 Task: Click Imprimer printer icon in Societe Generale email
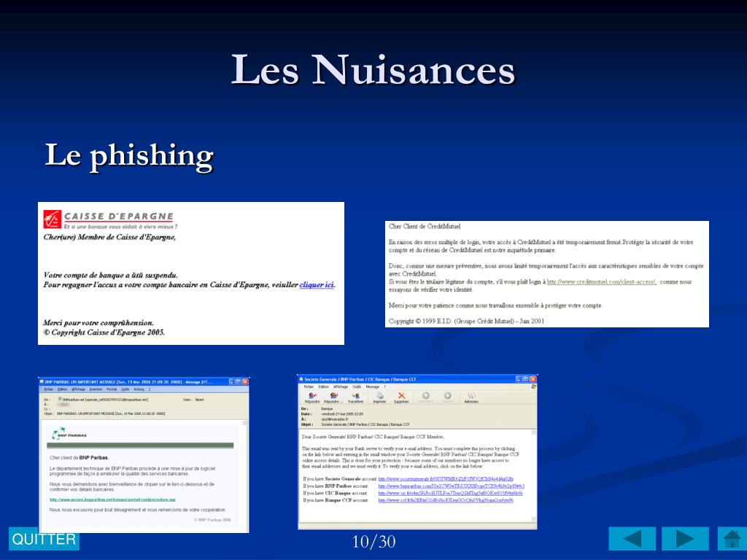(x=379, y=397)
